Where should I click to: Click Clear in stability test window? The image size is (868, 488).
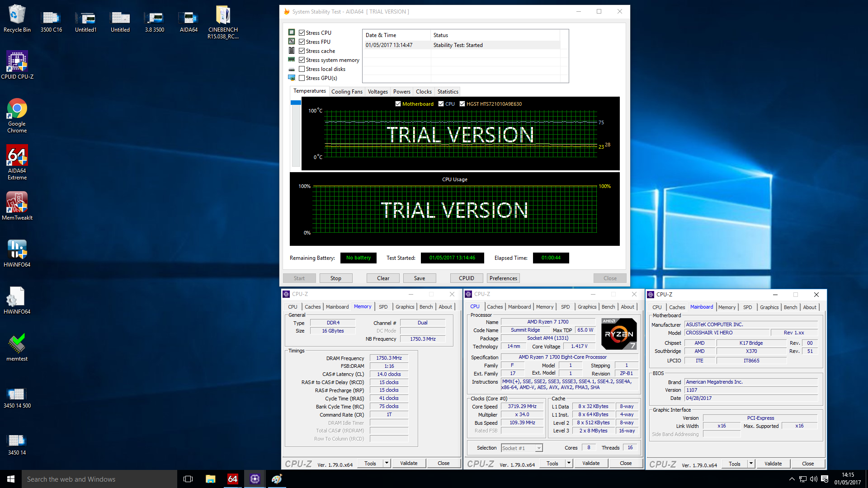coord(383,278)
